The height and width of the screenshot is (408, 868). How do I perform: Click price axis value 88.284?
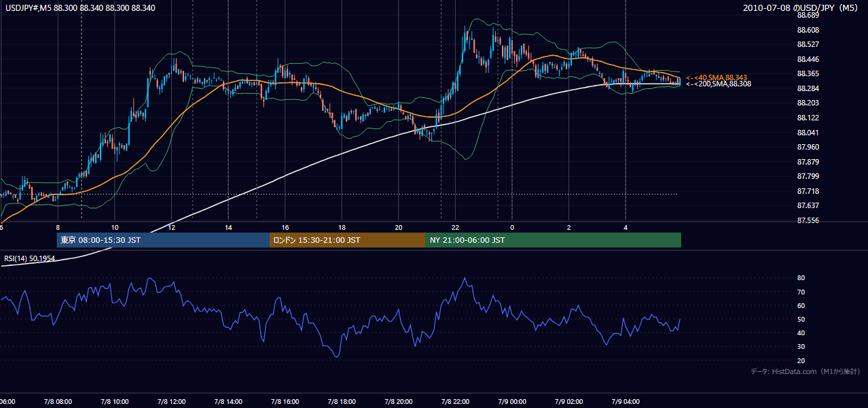click(x=808, y=88)
